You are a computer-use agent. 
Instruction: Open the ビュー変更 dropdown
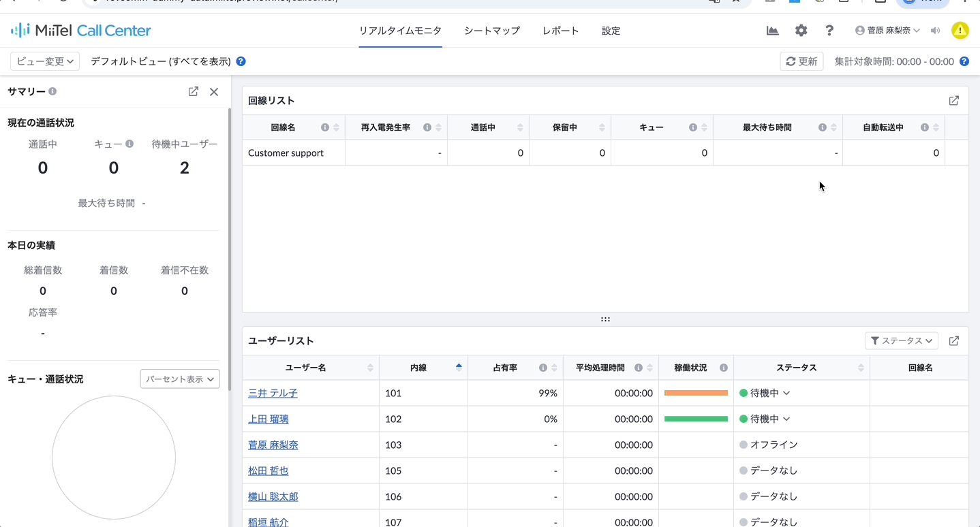pos(45,61)
